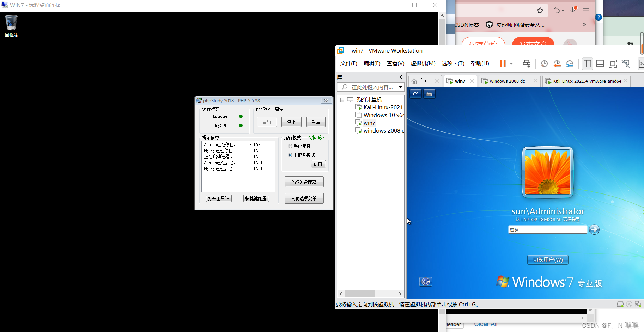The height and width of the screenshot is (332, 644).
Task: Close the phpStudy 2018 window
Action: click(326, 100)
